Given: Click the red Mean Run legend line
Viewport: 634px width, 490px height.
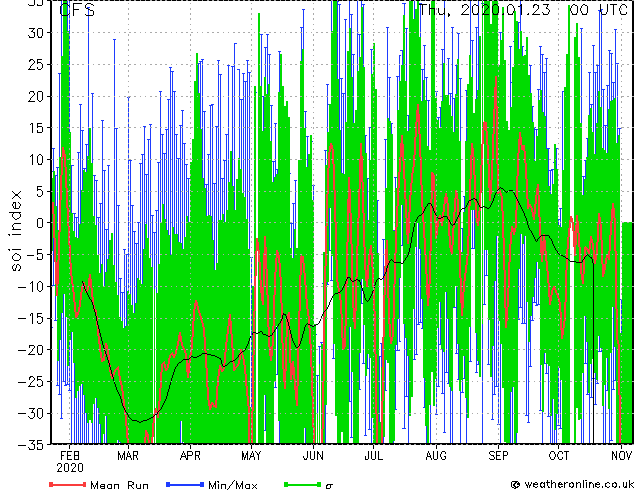Looking at the screenshot, I should [68, 484].
